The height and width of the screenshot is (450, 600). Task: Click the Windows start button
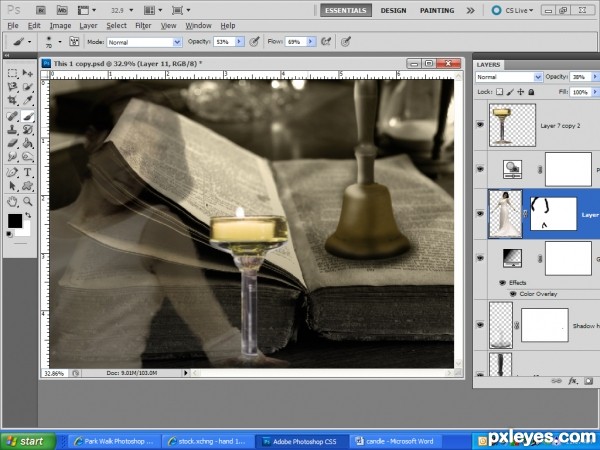click(28, 441)
